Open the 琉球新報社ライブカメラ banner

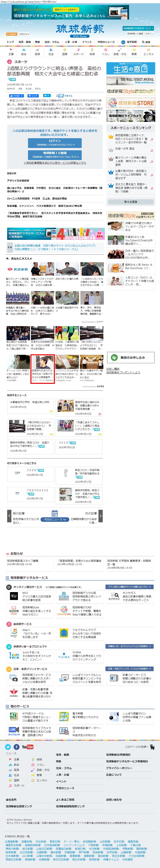coord(131,116)
